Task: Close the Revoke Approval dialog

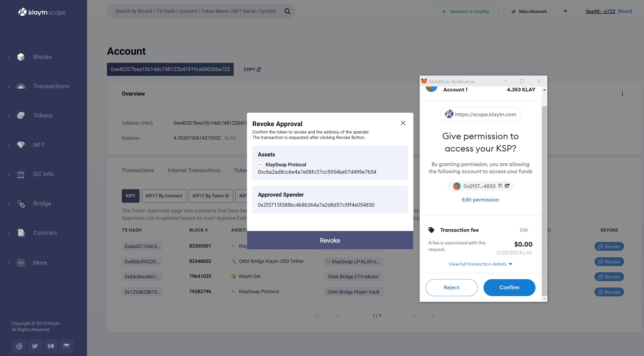Action: click(403, 123)
